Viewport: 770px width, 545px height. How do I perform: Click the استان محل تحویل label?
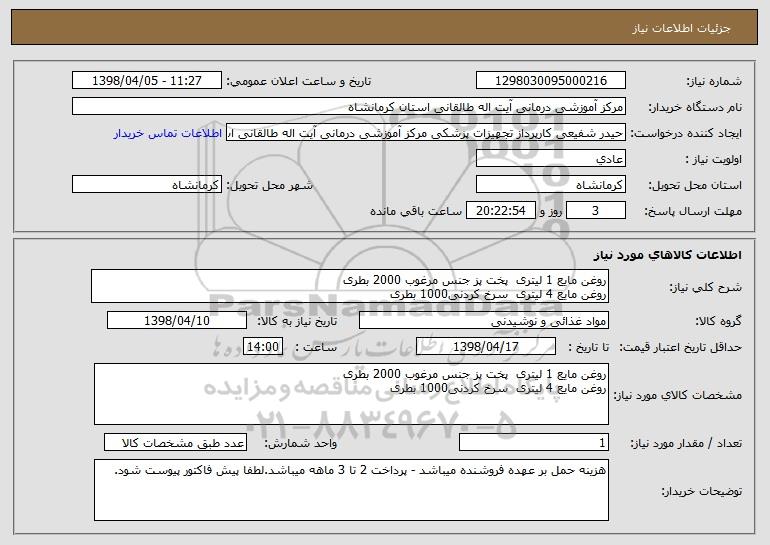(695, 186)
